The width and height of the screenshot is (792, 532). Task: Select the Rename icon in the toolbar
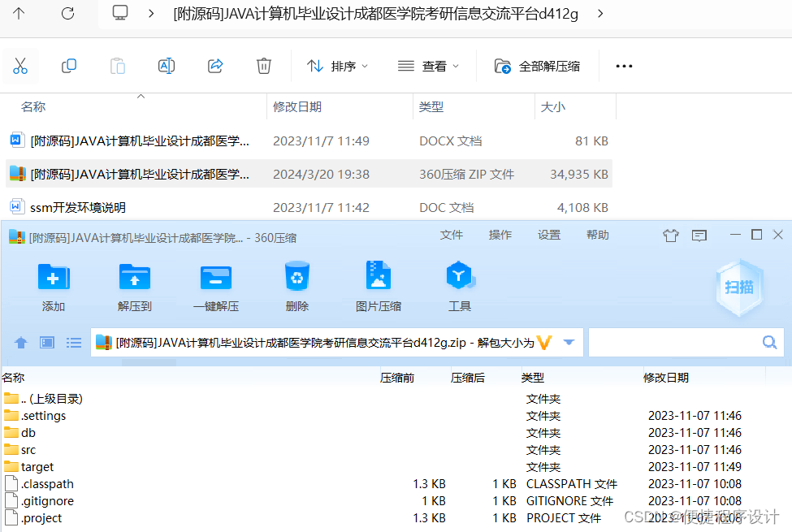tap(167, 66)
